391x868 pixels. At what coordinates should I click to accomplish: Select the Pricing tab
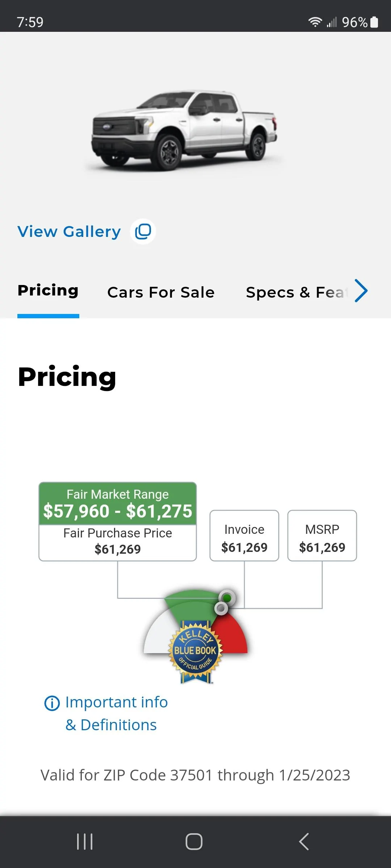[x=48, y=290]
